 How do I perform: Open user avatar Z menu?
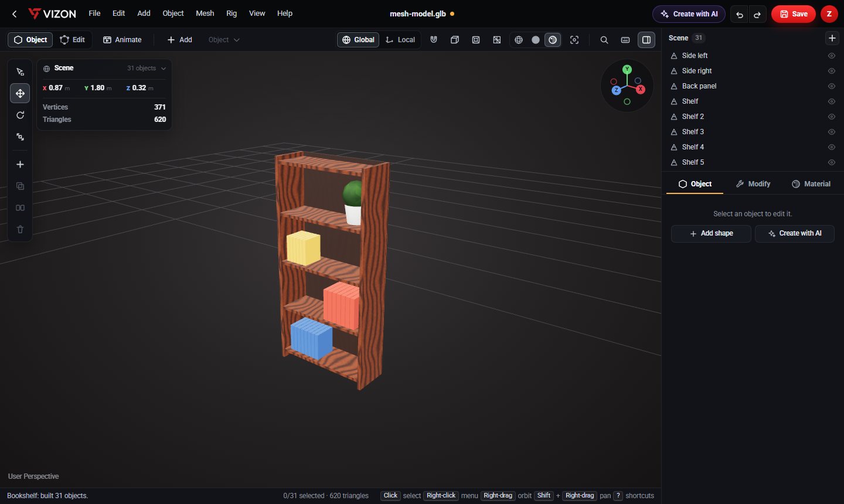(829, 14)
